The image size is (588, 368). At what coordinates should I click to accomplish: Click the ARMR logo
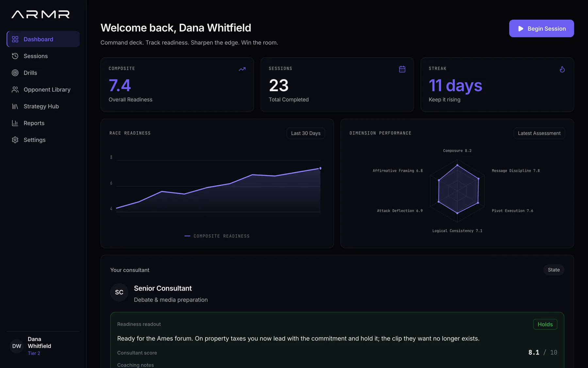(41, 14)
